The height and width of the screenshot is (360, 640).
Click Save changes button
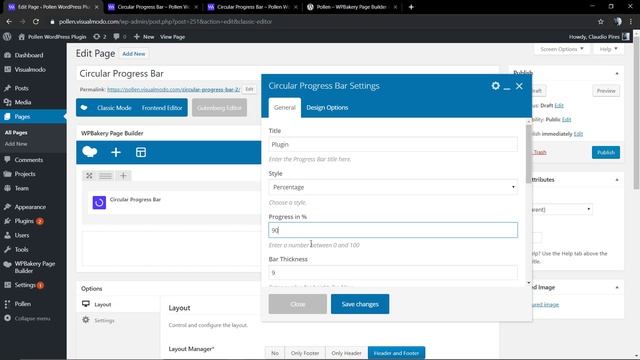click(360, 304)
